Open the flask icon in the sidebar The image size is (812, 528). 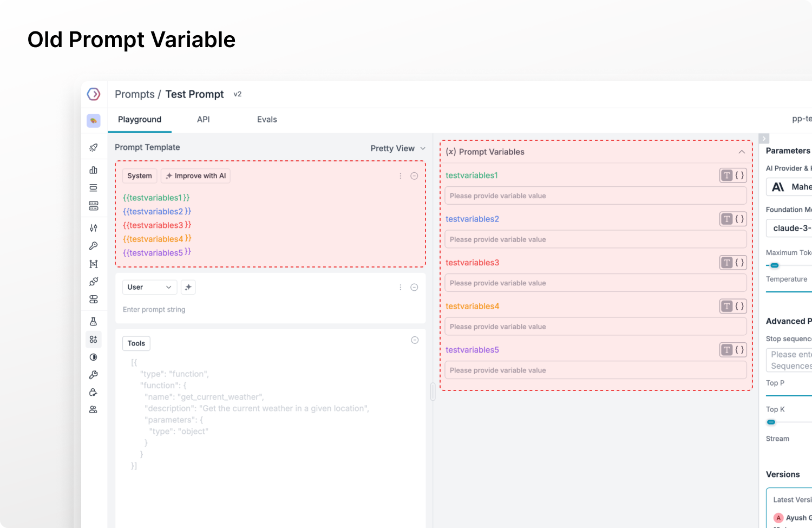(94, 322)
